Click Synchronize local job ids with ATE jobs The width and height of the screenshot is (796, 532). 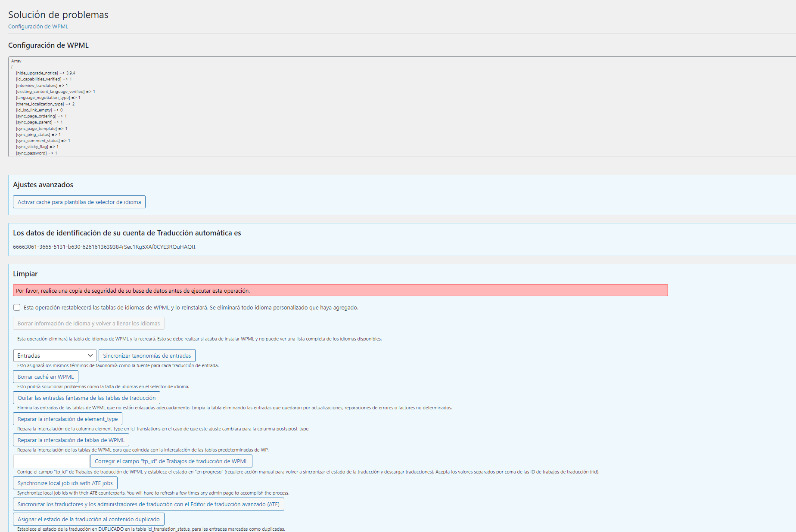click(x=65, y=483)
